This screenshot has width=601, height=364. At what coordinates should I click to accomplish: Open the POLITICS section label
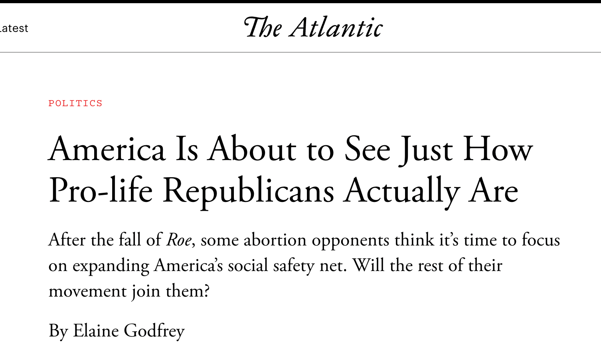(75, 103)
